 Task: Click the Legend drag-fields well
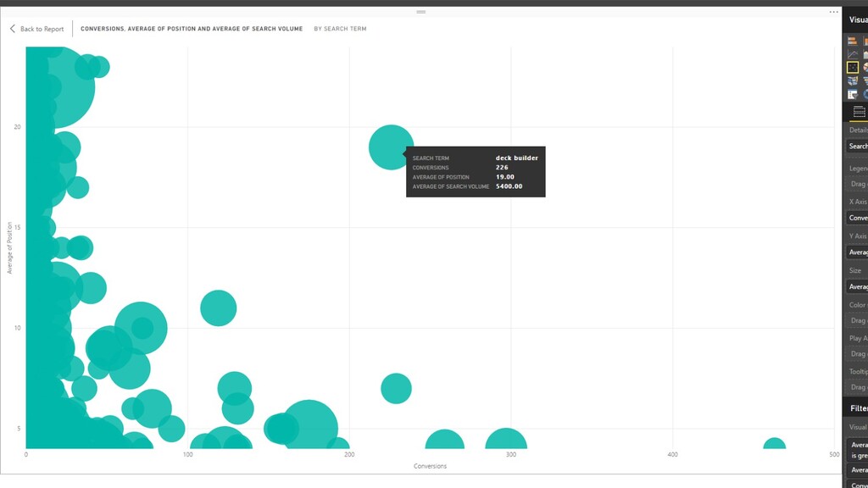(x=858, y=184)
